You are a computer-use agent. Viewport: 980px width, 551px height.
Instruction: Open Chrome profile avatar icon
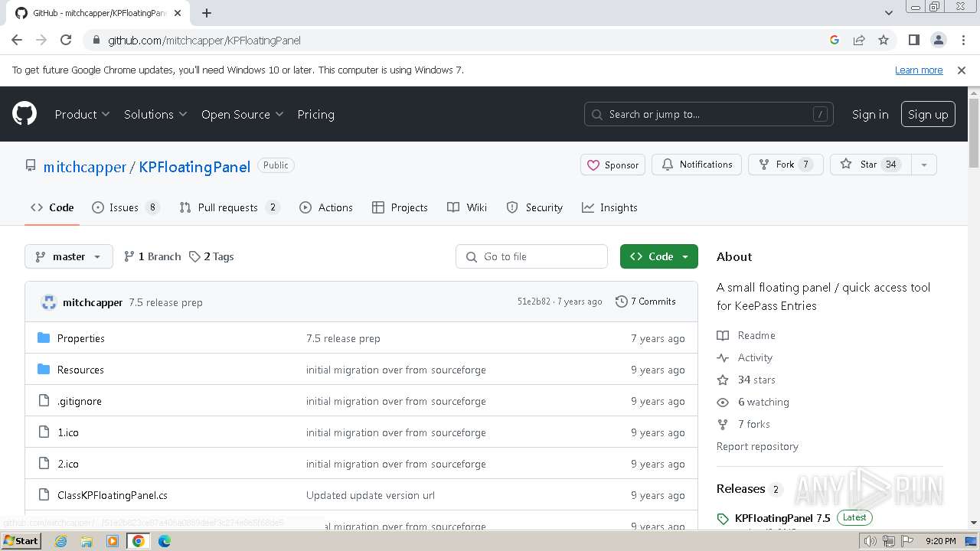click(x=938, y=40)
